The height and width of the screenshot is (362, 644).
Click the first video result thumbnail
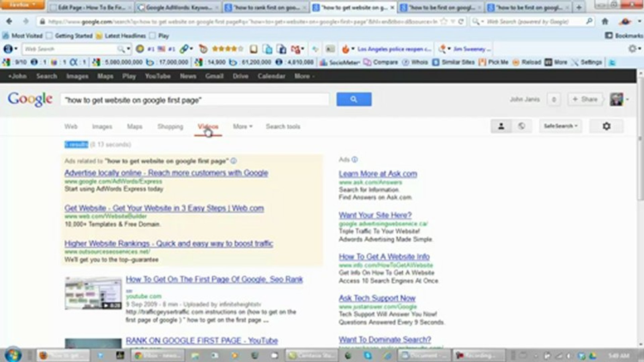(93, 293)
